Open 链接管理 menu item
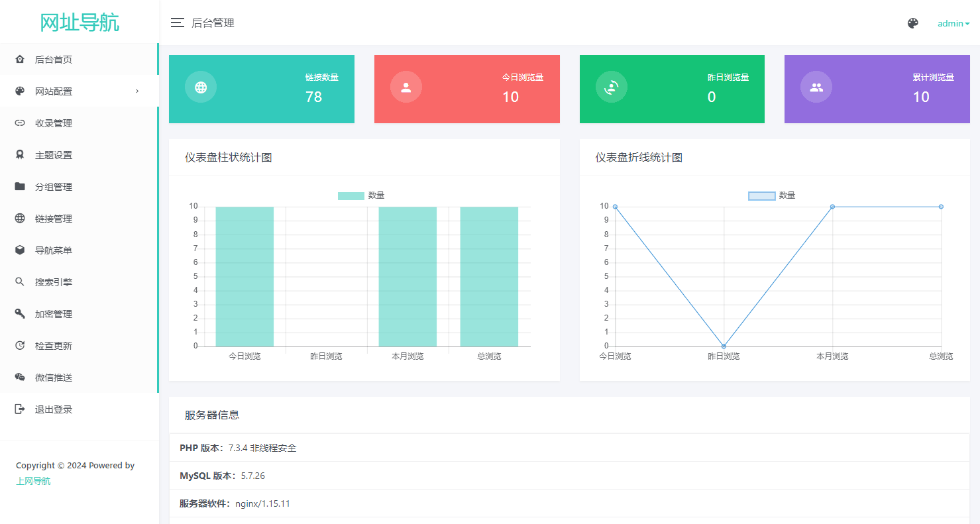Viewport: 980px width, 524px height. (79, 219)
